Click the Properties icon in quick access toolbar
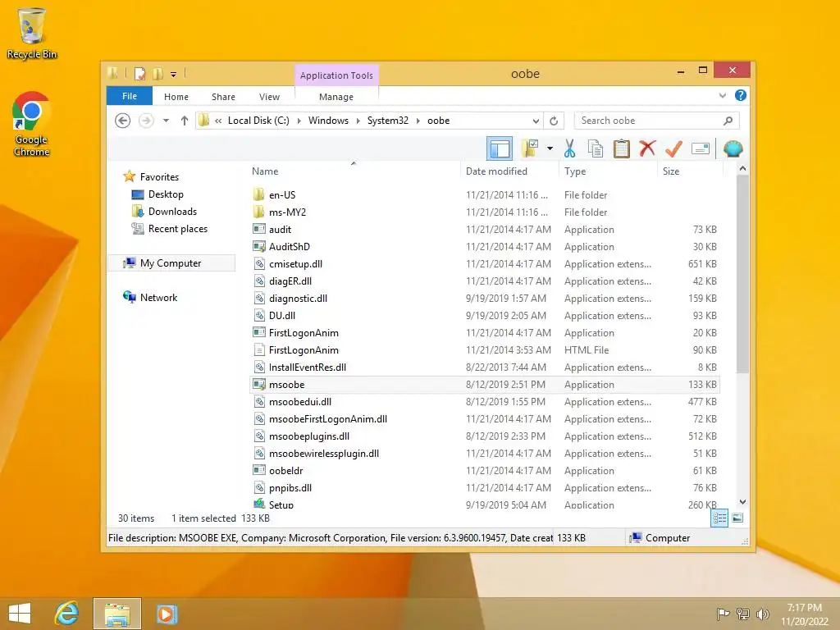 [139, 74]
